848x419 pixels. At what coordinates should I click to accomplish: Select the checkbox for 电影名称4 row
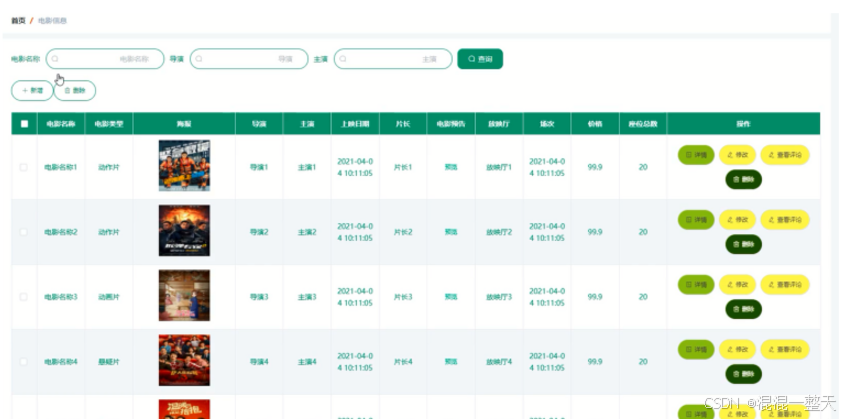[23, 362]
